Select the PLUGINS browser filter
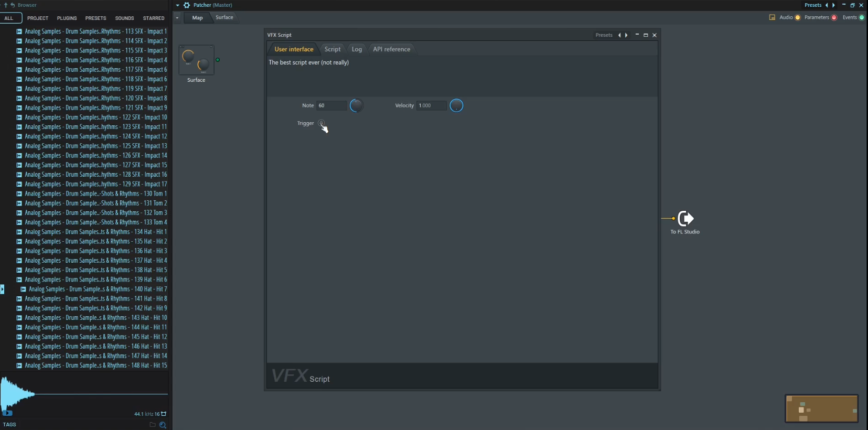868x430 pixels. pyautogui.click(x=67, y=18)
